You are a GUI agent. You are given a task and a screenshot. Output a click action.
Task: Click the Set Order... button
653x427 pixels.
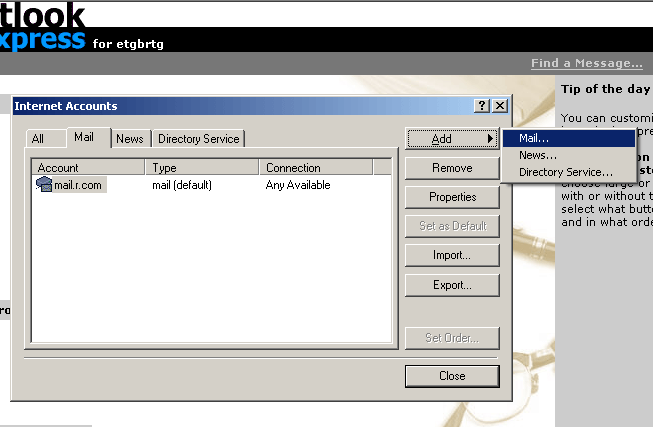[x=452, y=338]
